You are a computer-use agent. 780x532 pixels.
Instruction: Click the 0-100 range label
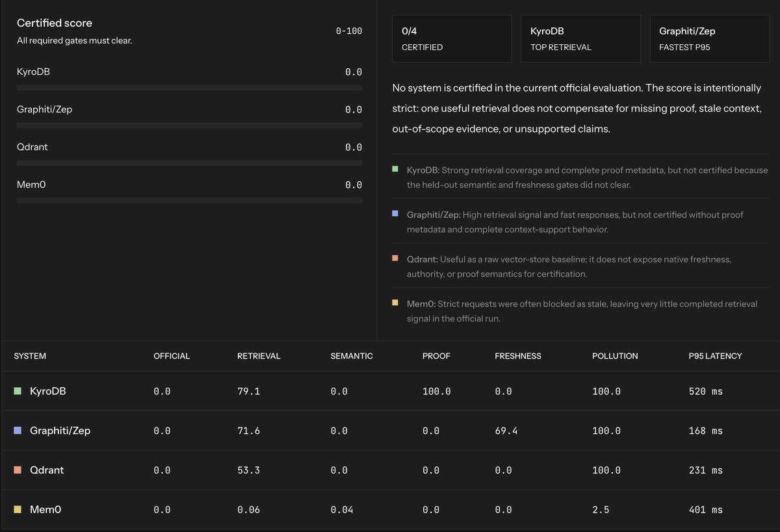pyautogui.click(x=349, y=31)
